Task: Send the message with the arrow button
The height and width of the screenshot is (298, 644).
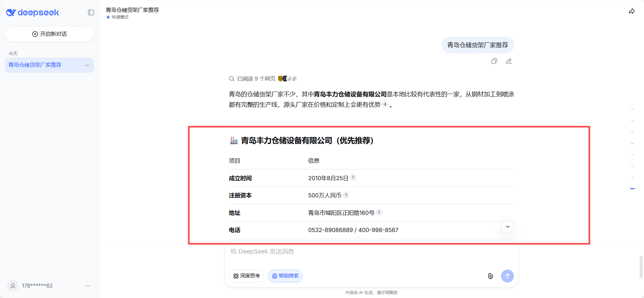Action: click(507, 276)
